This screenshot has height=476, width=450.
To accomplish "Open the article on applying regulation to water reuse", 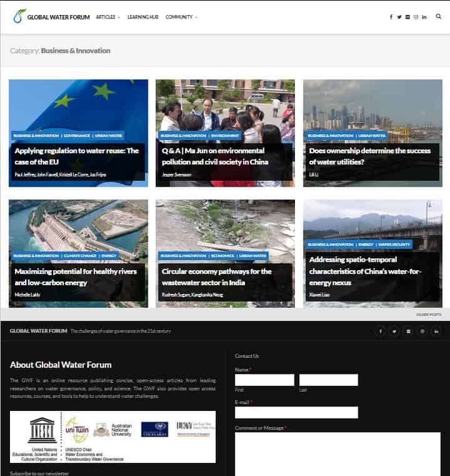I will tap(77, 156).
